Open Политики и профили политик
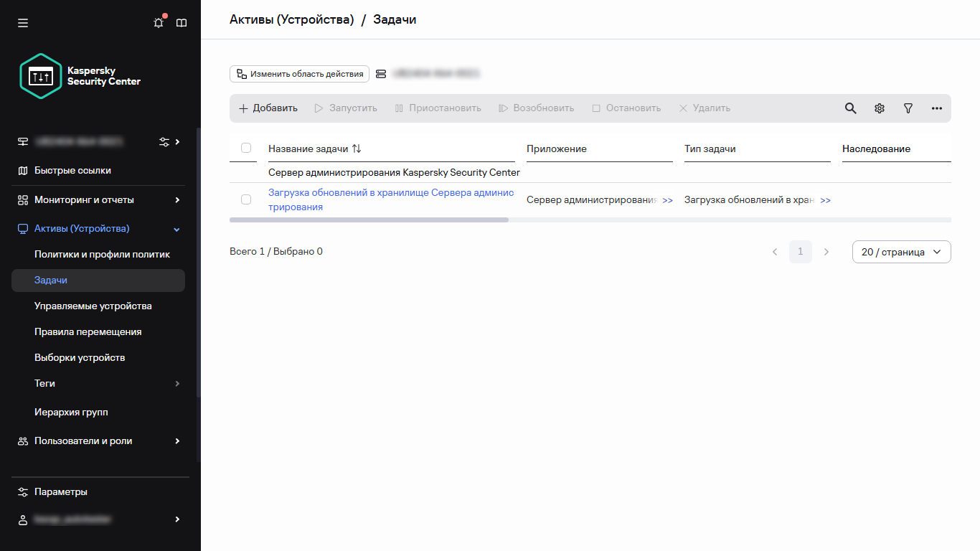The height and width of the screenshot is (551, 980). (x=102, y=255)
